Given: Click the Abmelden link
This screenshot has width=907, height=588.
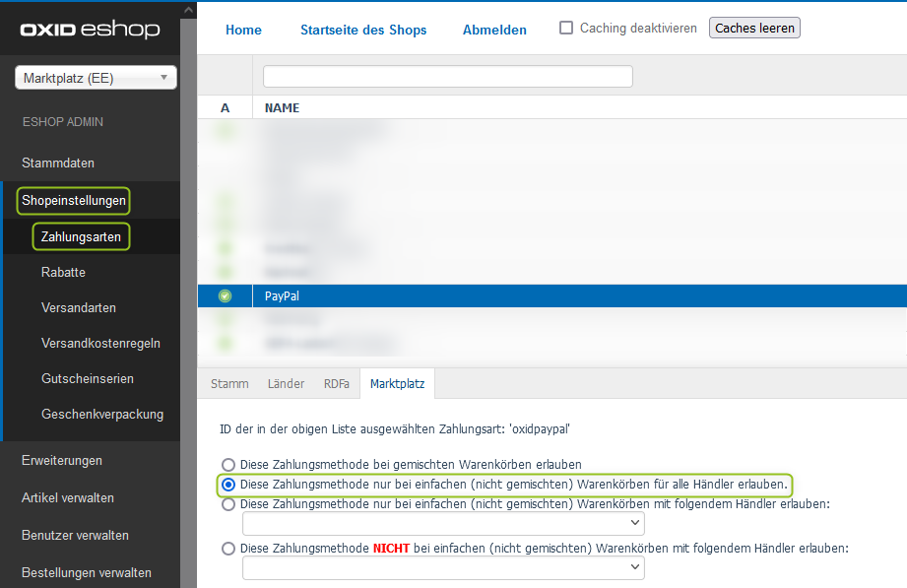Looking at the screenshot, I should 494,31.
